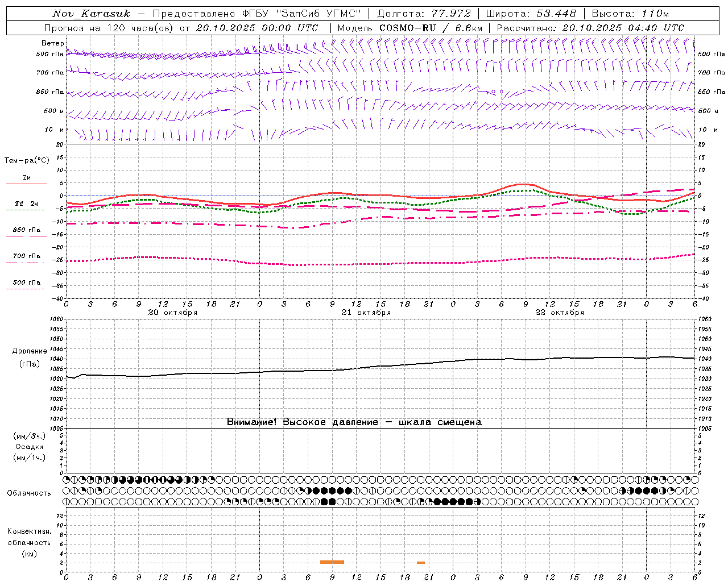
Task: Click the 'Облачность' cloud cover row label
Action: coord(29,493)
